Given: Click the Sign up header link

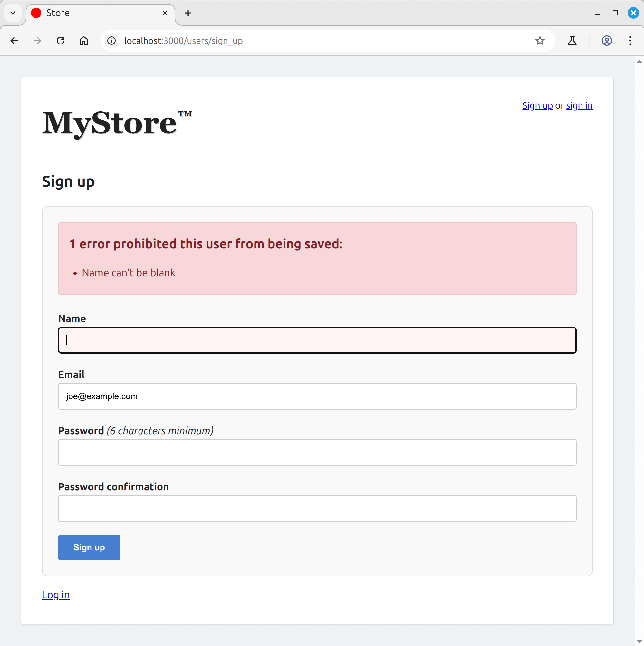Looking at the screenshot, I should click(537, 106).
